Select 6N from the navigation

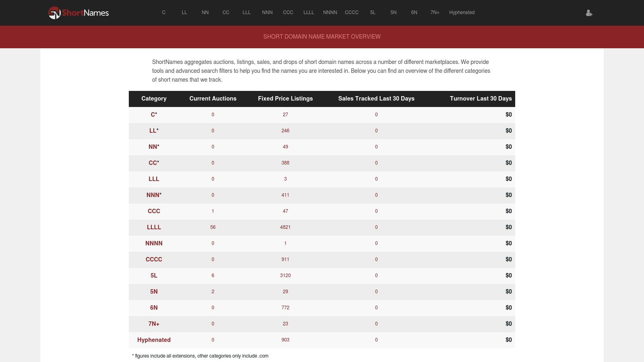(414, 12)
